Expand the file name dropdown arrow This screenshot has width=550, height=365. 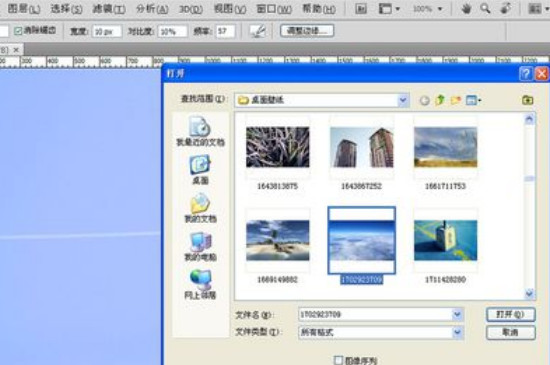[457, 315]
